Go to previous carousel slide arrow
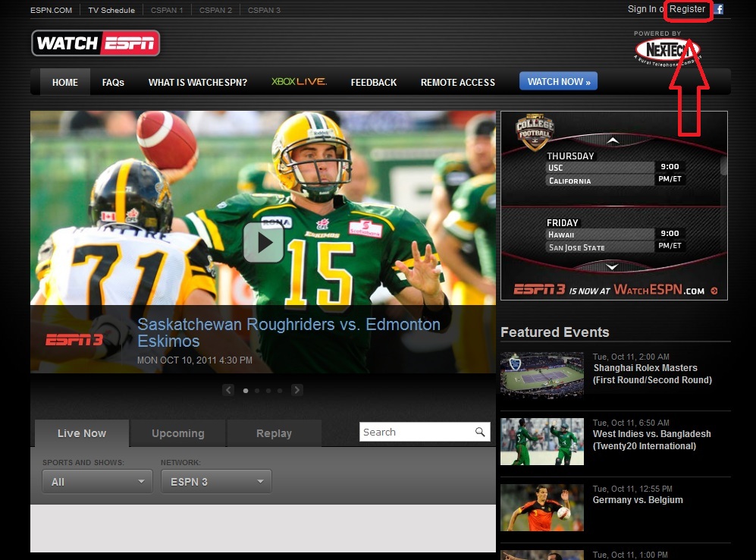756x560 pixels. [x=228, y=390]
